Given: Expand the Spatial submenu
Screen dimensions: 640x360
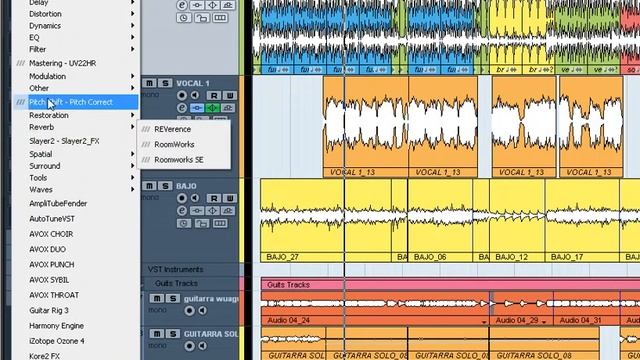Looking at the screenshot, I should tap(76, 154).
